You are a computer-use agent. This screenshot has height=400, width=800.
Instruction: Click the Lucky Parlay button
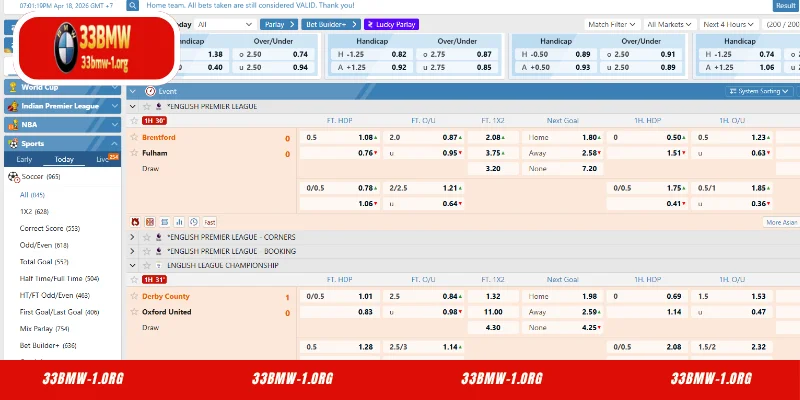391,24
